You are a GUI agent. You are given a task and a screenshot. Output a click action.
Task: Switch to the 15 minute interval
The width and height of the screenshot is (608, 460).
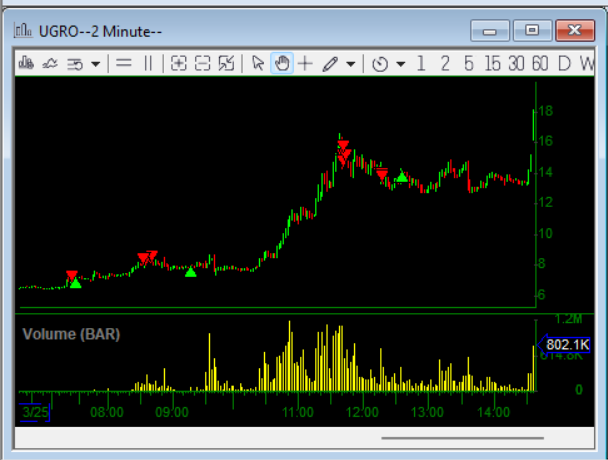492,63
